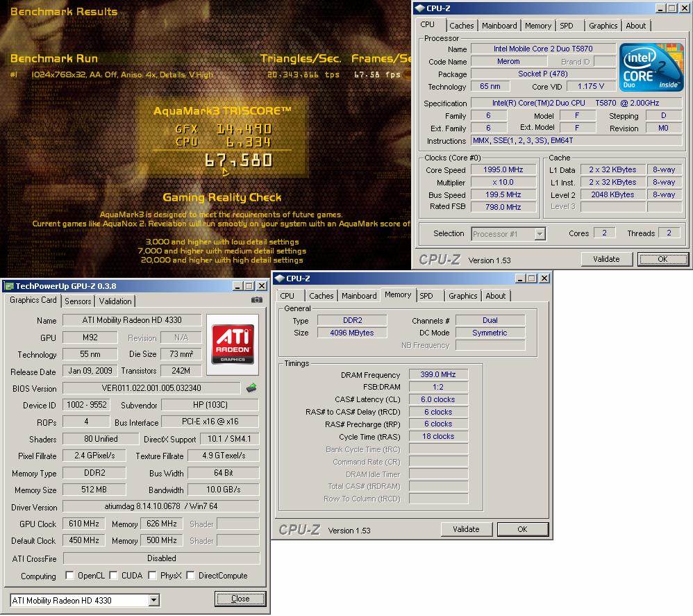Click the GPU-Z screenshot camera icon
The height and width of the screenshot is (616, 693).
pos(257,300)
